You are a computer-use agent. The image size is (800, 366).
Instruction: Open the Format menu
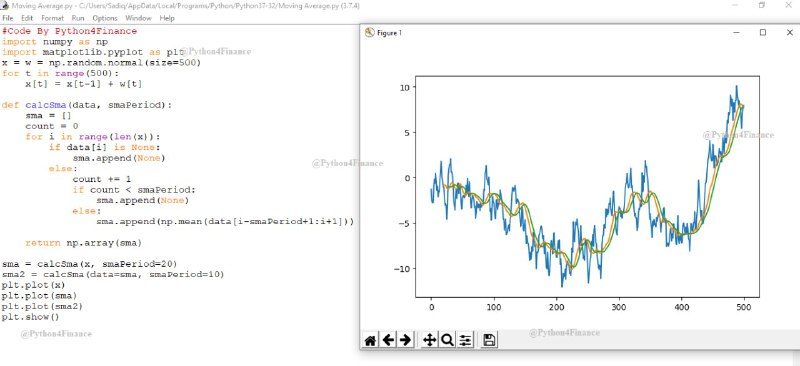pos(53,18)
